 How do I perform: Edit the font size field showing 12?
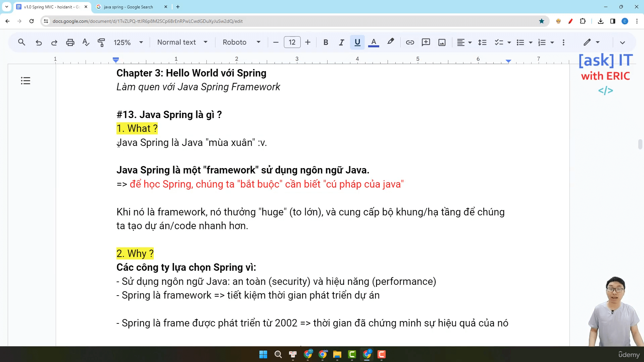click(292, 42)
